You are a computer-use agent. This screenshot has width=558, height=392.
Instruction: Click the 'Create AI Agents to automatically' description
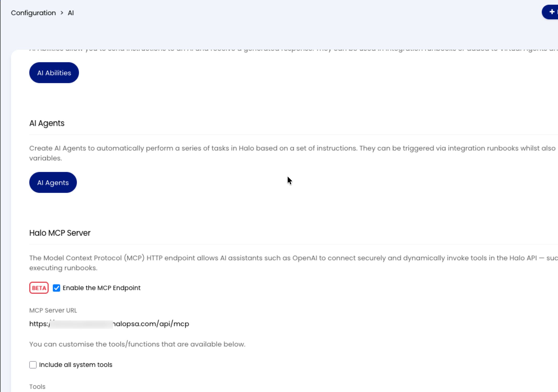[x=292, y=153]
